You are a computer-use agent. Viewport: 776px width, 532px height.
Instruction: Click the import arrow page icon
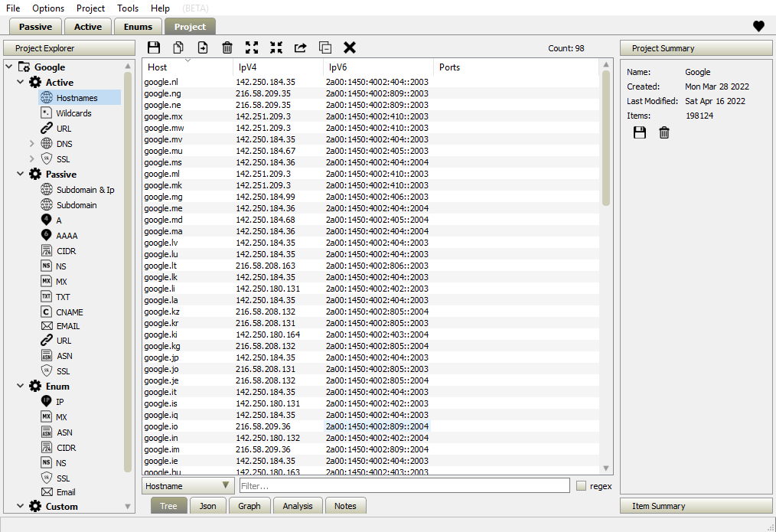point(203,47)
